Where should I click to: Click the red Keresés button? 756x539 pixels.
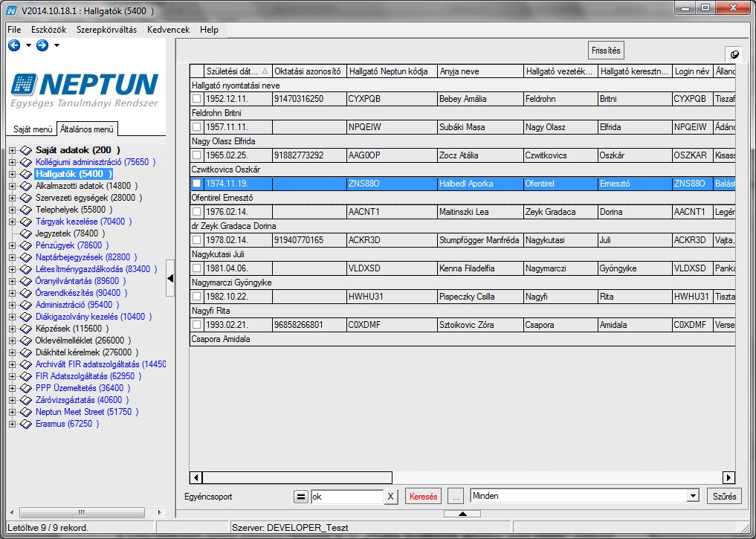423,497
